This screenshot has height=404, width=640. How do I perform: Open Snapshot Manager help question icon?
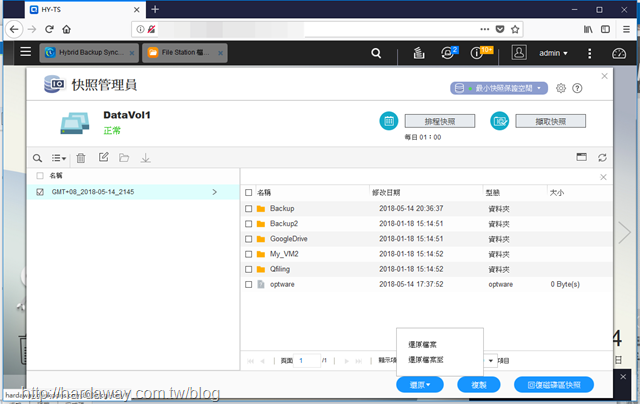[577, 88]
